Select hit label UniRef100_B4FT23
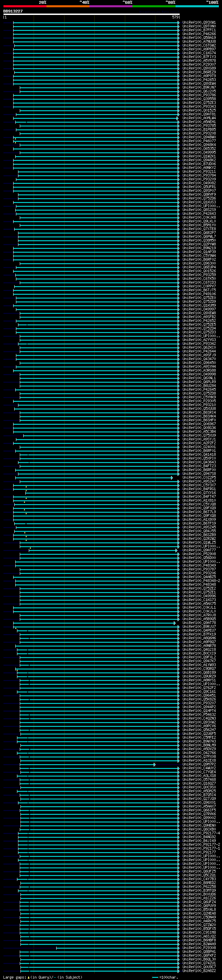The image size is (222, 980). [199, 466]
